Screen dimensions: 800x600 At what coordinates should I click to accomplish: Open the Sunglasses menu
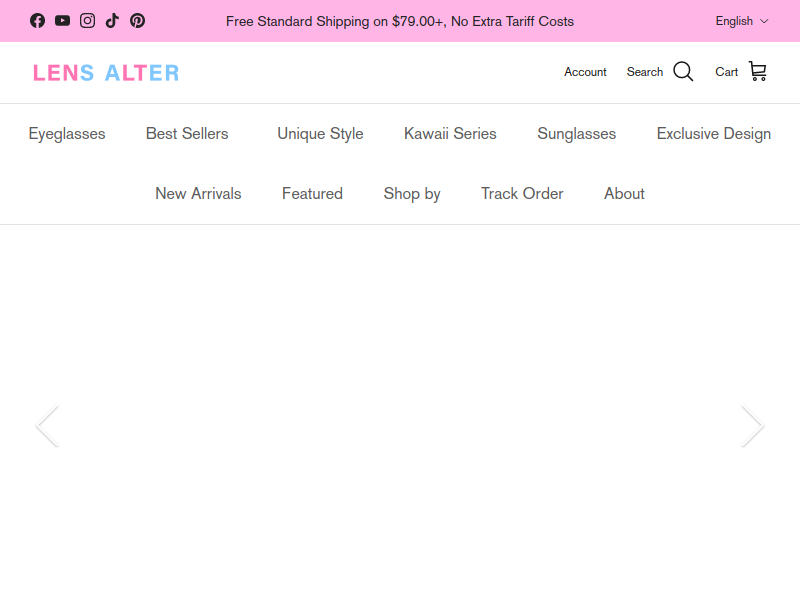[x=577, y=134]
